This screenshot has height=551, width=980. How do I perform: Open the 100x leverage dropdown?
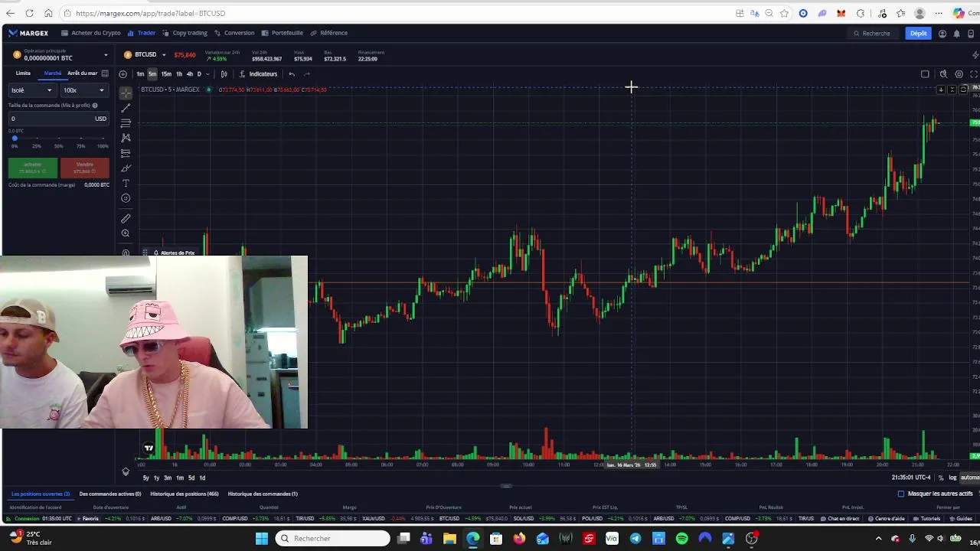pos(83,90)
